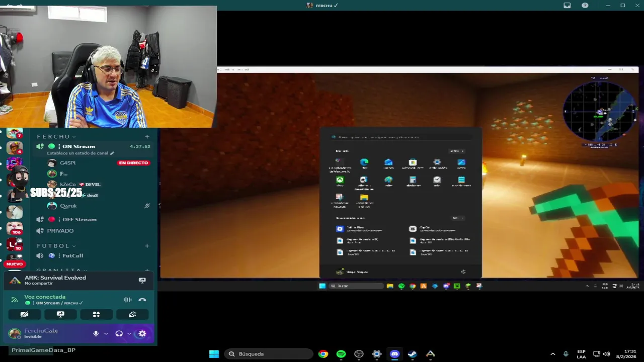The height and width of the screenshot is (362, 644).
Task: Open the soundboard button
Action: (x=132, y=314)
